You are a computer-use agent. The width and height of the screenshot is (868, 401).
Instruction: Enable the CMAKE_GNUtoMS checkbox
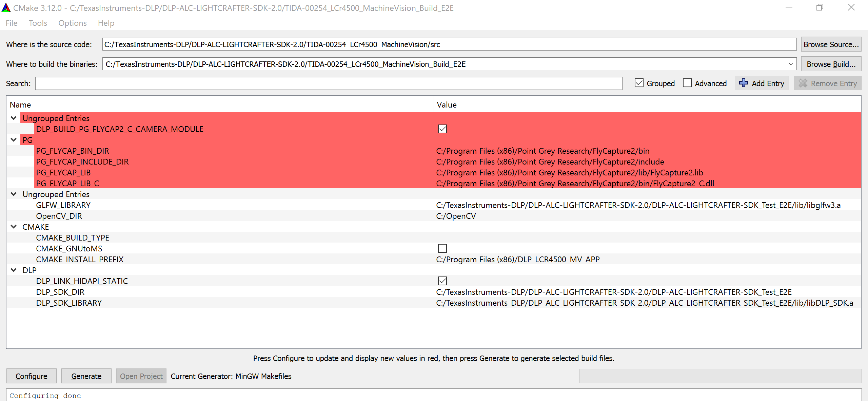pyautogui.click(x=442, y=249)
